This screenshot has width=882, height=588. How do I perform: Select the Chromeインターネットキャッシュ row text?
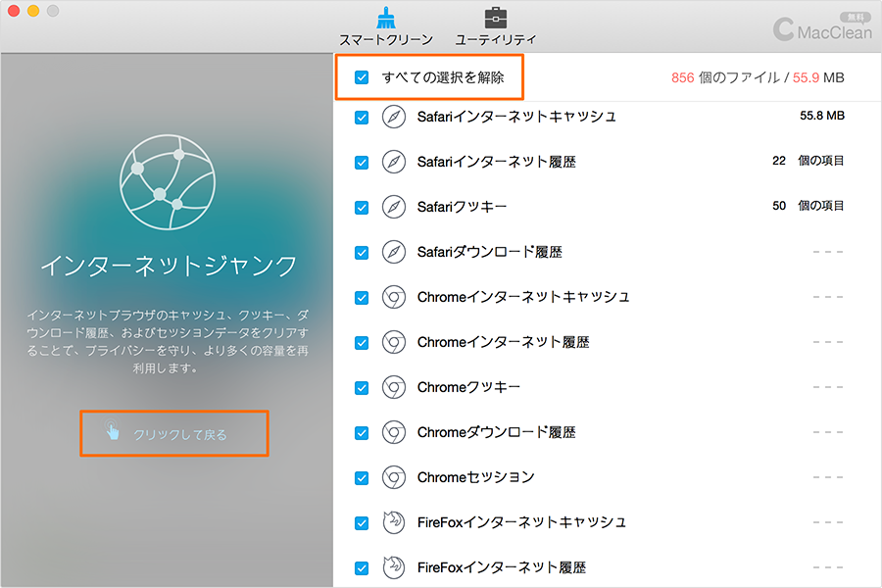[523, 297]
